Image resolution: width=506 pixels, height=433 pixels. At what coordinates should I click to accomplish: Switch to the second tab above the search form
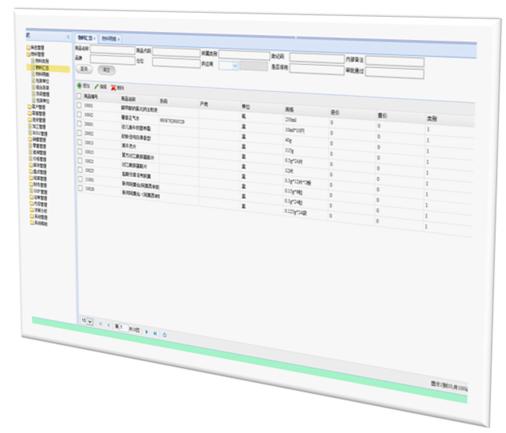point(110,39)
